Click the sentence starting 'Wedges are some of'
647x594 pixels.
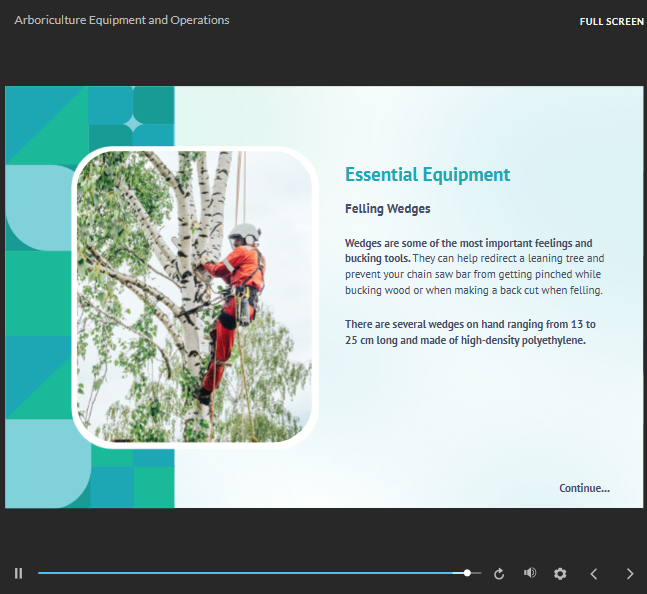469,250
